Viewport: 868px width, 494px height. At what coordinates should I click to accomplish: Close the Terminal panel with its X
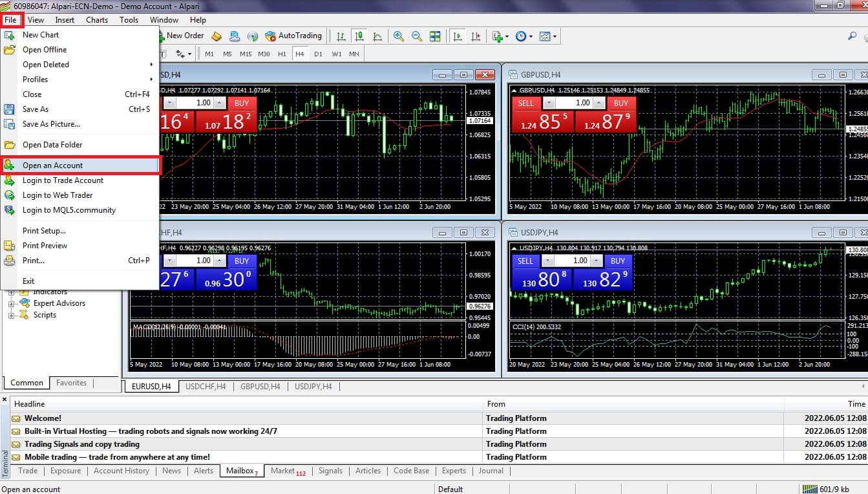tap(5, 400)
